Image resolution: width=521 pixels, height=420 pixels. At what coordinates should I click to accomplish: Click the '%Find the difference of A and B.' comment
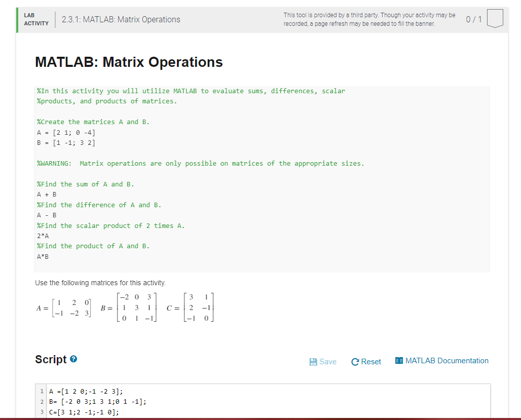(x=99, y=205)
